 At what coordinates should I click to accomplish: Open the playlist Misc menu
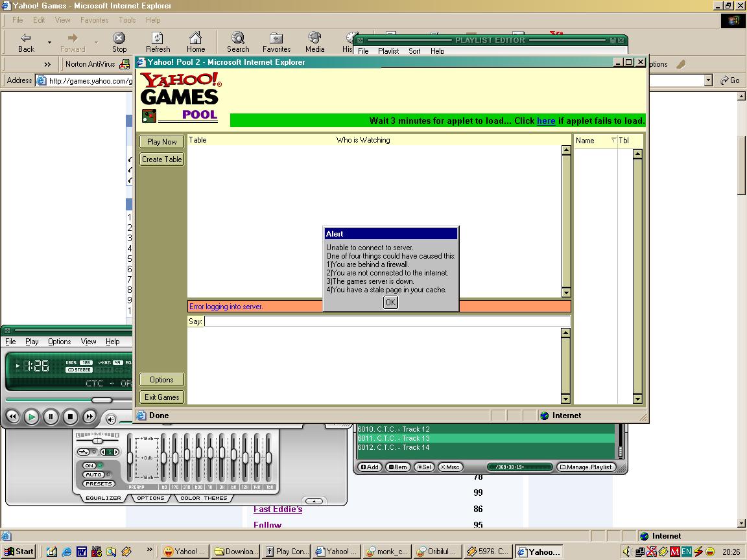pos(450,467)
